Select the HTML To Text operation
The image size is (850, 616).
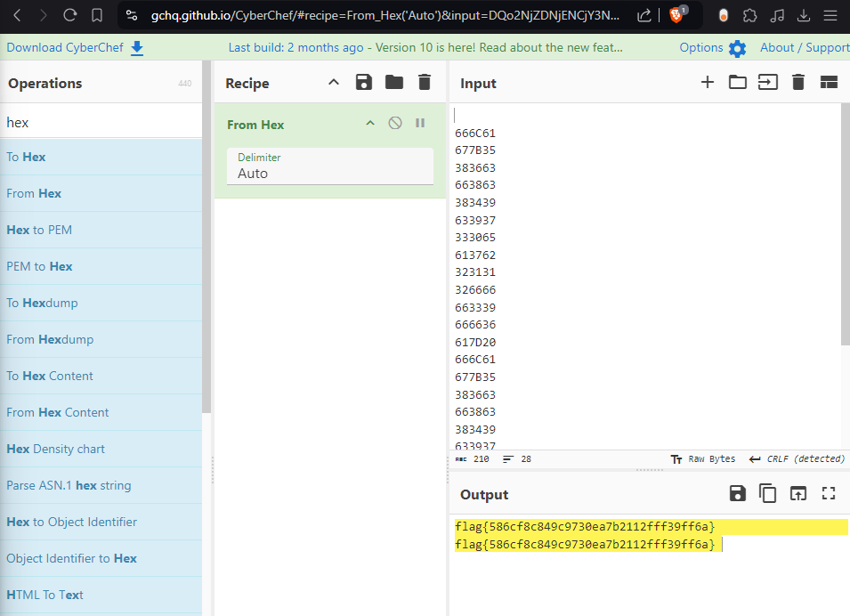click(101, 595)
